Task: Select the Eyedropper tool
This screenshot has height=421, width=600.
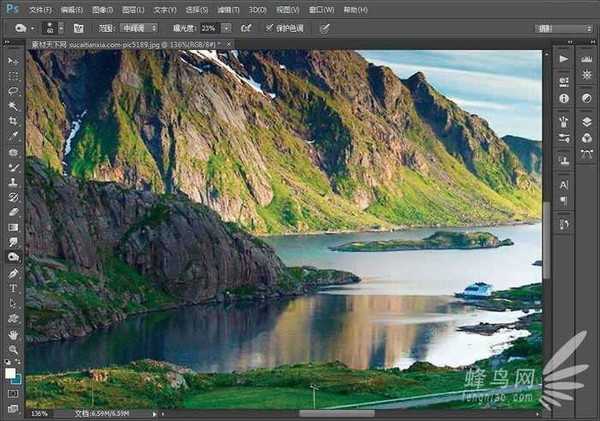Action: [13, 135]
